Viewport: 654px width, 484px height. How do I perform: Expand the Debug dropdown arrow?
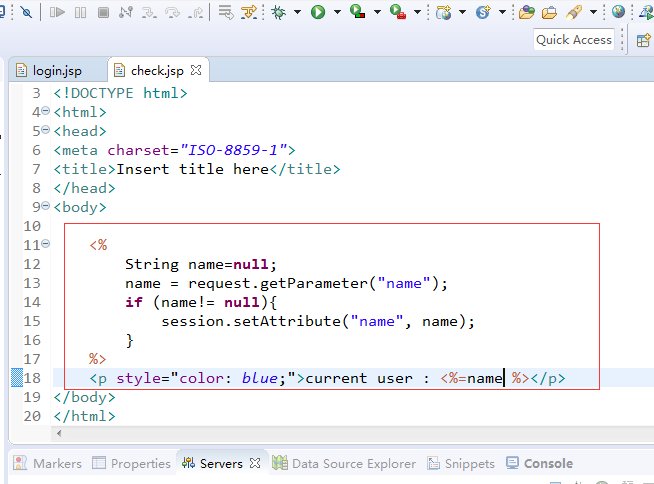(x=297, y=12)
